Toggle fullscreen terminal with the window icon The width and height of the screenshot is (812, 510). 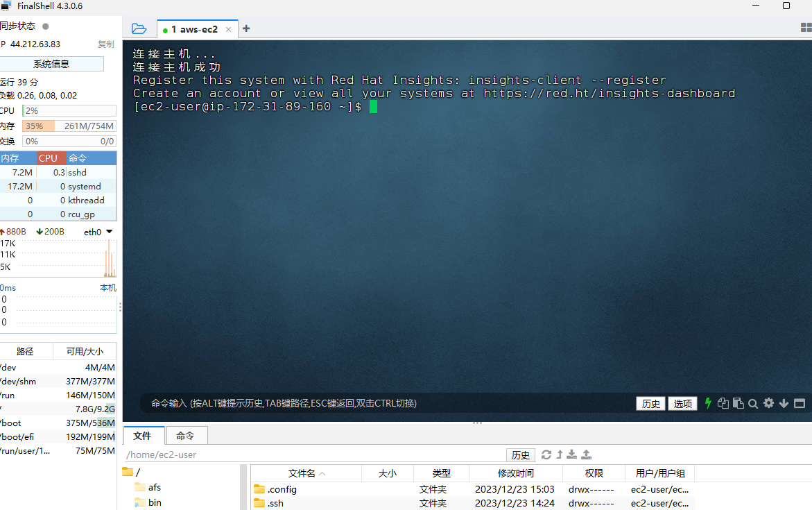799,403
